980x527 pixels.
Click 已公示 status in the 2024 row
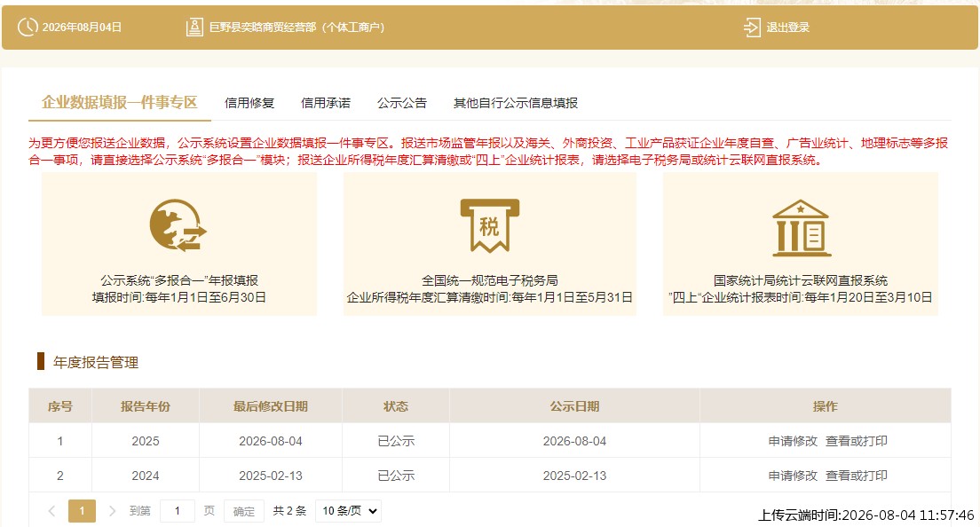(396, 476)
